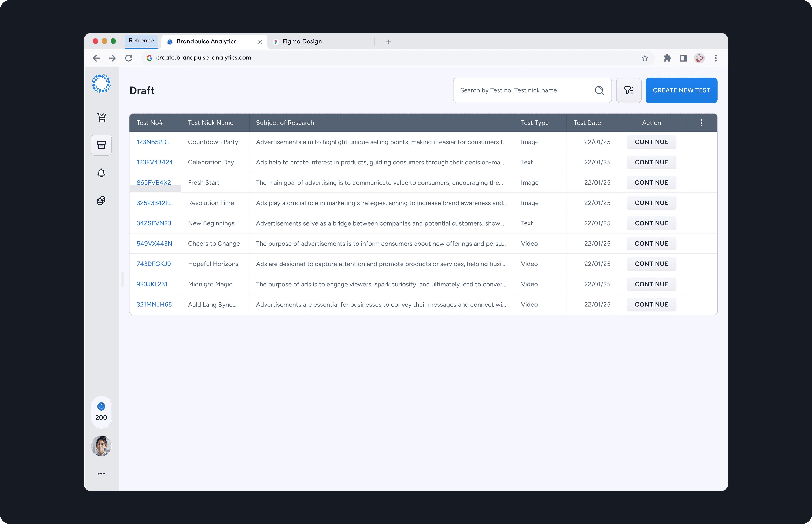The image size is (812, 524).
Task: Select the archive drafts sidebar icon
Action: pos(101,145)
